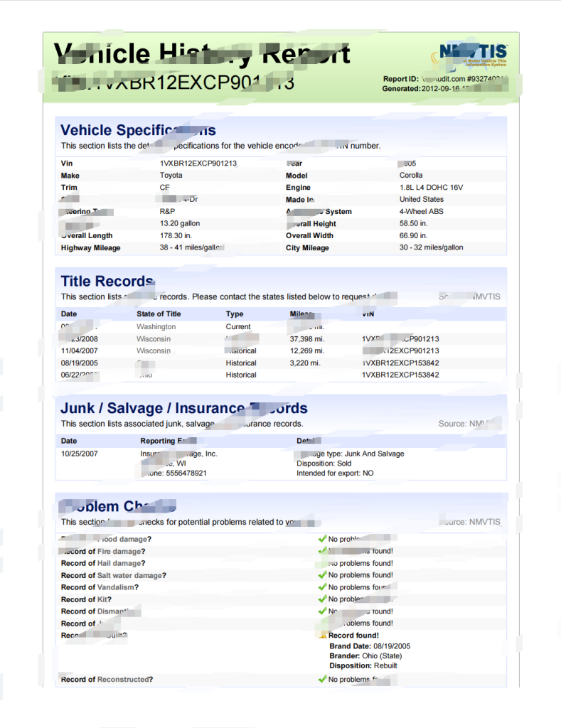The height and width of the screenshot is (728, 561).
Task: Click the green checkmark in the Kit row
Action: (323, 599)
